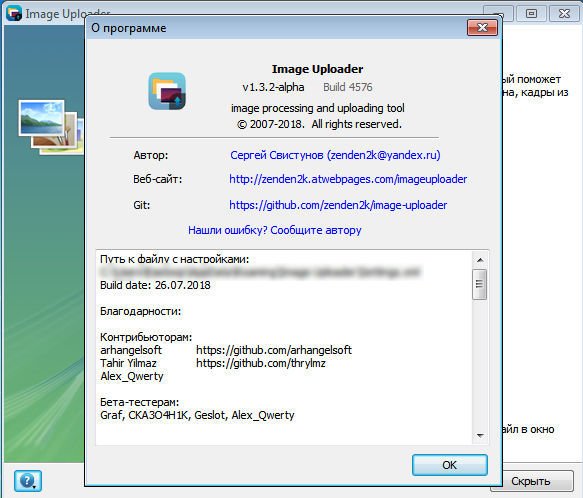Open the blue help question mark button

pos(28,481)
